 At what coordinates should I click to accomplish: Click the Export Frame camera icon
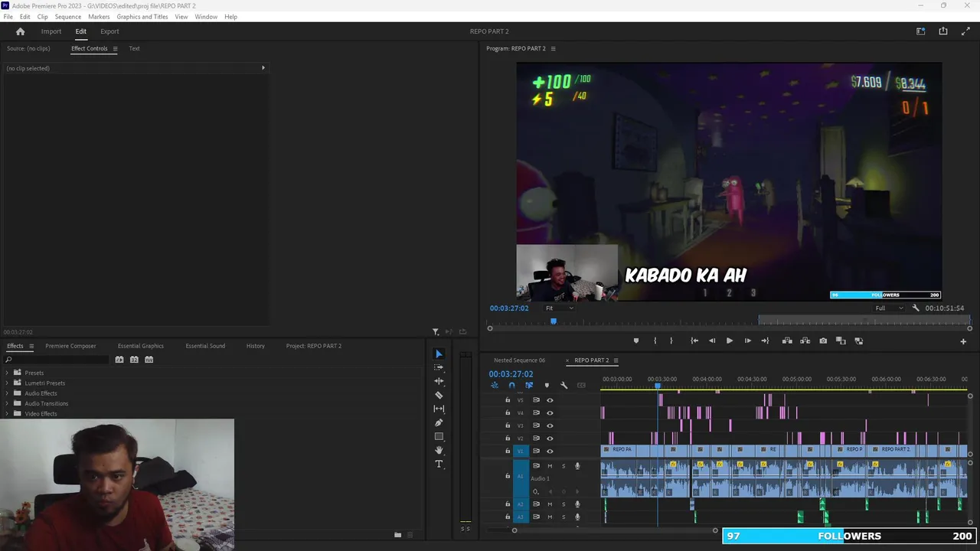[823, 341]
